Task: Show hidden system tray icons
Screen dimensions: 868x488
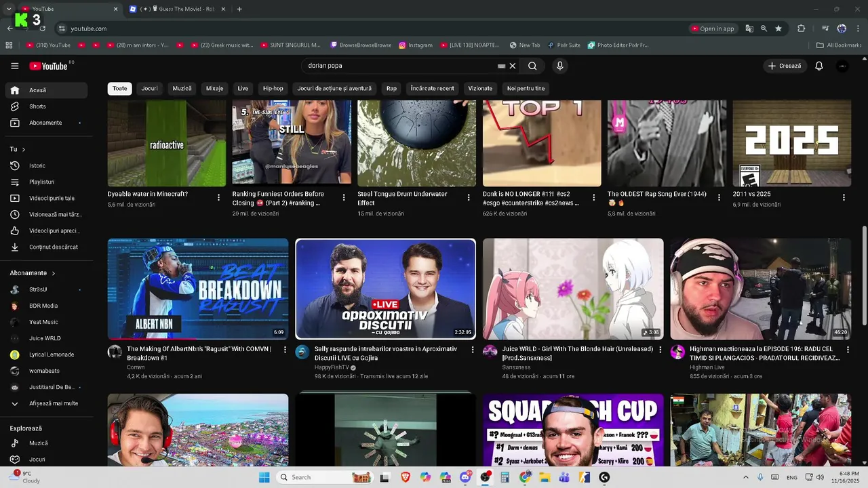Action: point(746,477)
